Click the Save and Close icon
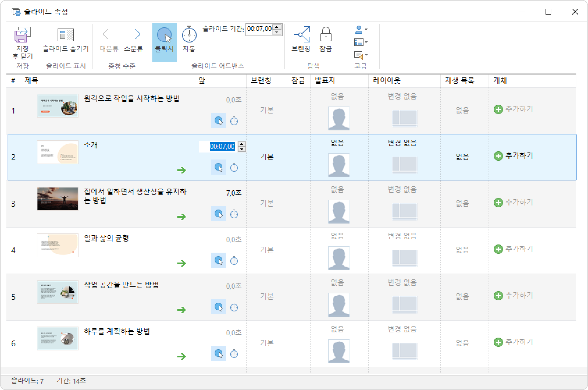 [22, 35]
